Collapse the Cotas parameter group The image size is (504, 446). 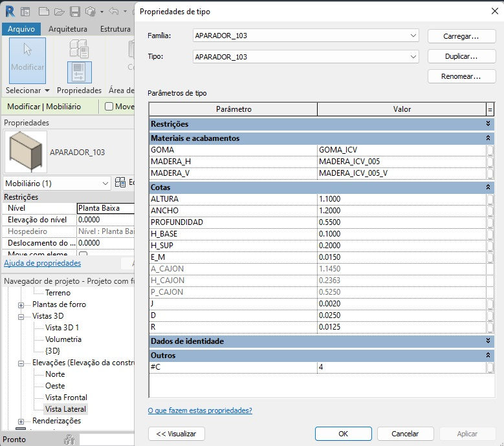tap(488, 187)
